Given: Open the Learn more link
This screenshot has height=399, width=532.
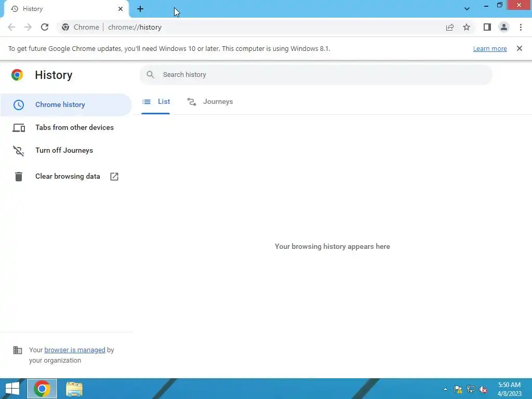Looking at the screenshot, I should pos(490,48).
